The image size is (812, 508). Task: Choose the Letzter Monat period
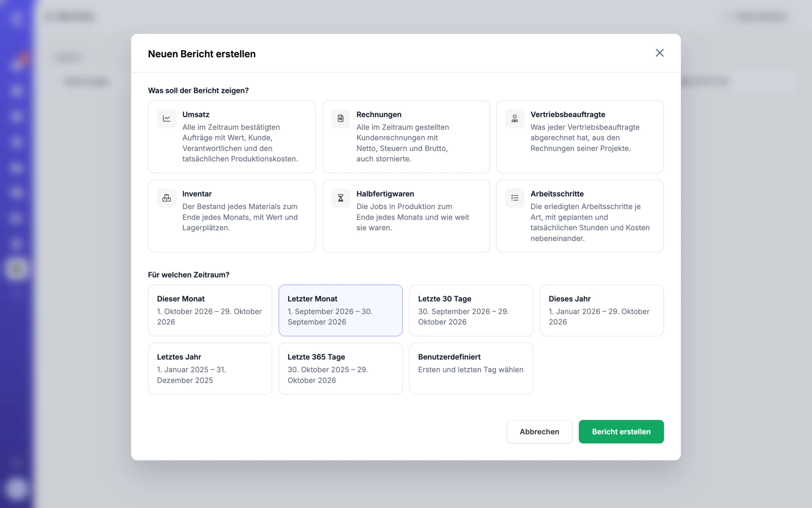(340, 310)
